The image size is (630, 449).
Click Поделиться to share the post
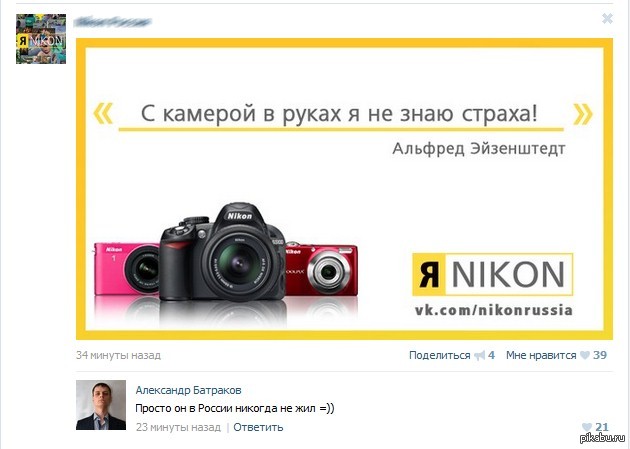pyautogui.click(x=440, y=355)
